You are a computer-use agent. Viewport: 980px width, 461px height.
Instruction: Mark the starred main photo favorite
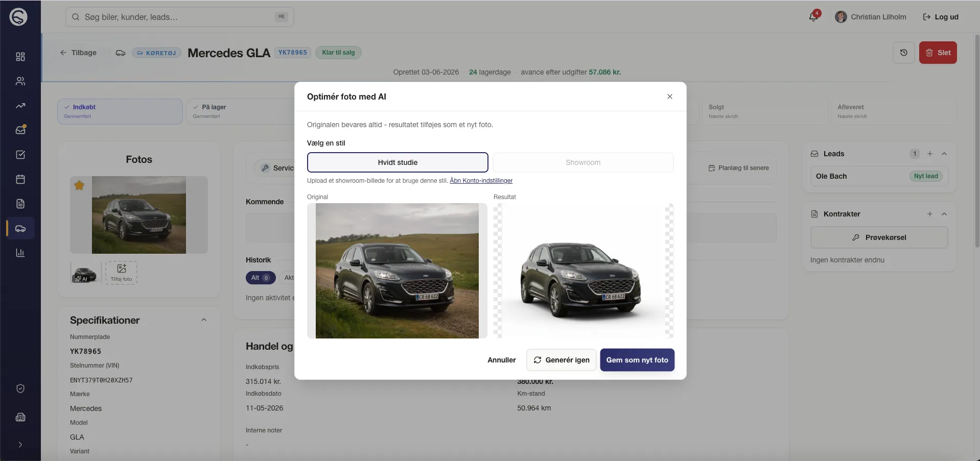(79, 185)
